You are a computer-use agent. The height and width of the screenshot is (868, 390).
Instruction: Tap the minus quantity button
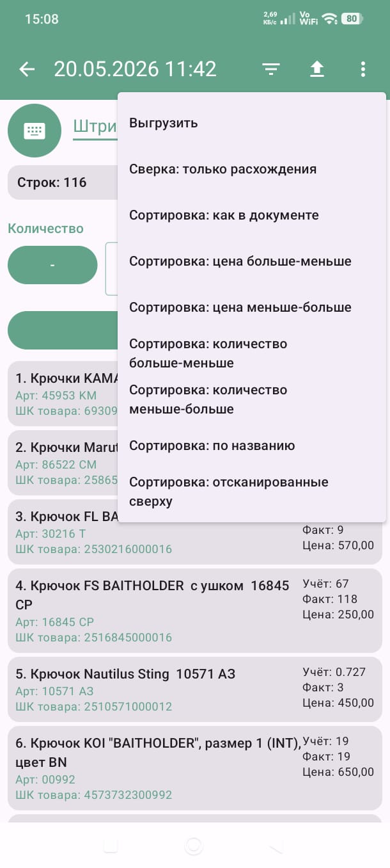coord(52,265)
